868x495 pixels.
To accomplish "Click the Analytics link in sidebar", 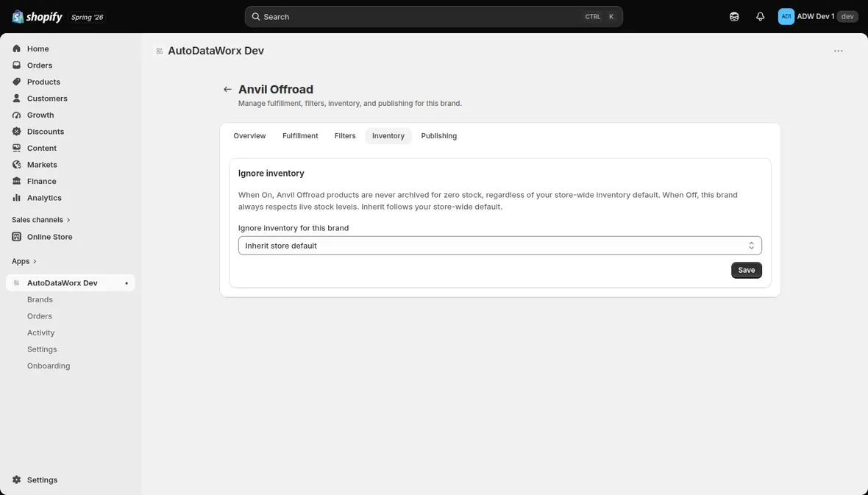I will 44,199.
